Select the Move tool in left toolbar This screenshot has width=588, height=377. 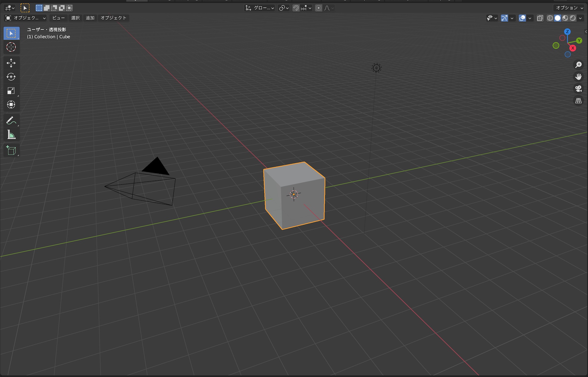tap(11, 63)
